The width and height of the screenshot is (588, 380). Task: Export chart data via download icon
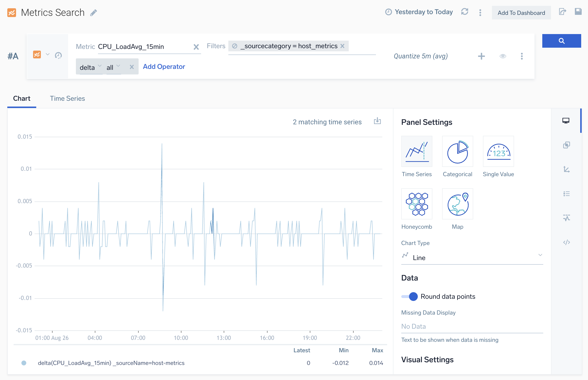coord(377,121)
